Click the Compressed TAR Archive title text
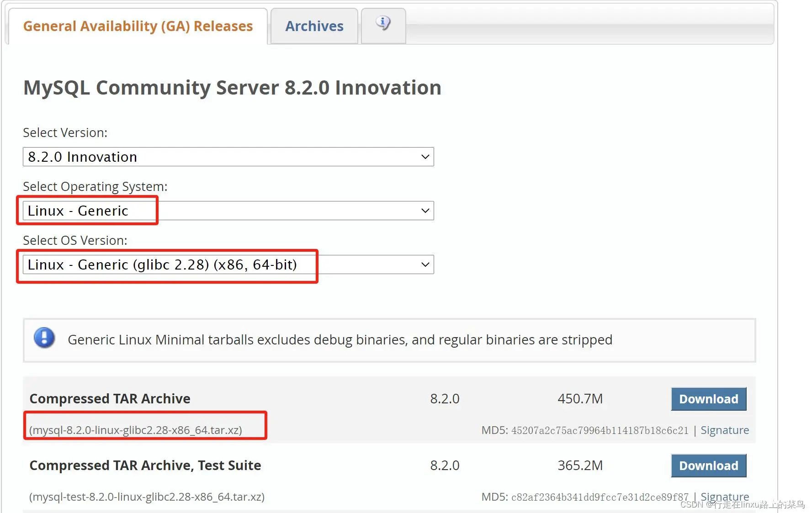This screenshot has height=513, width=812. click(110, 399)
